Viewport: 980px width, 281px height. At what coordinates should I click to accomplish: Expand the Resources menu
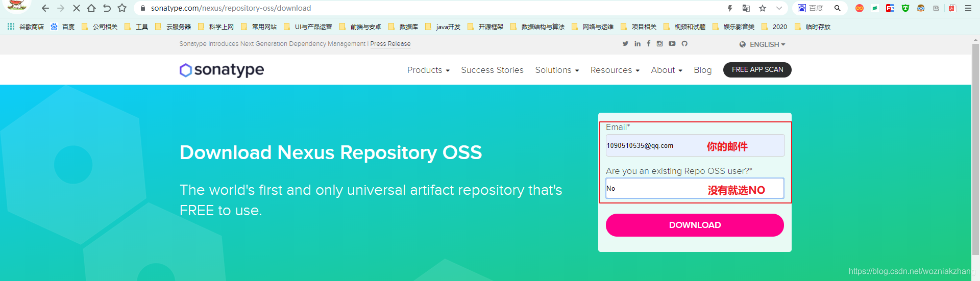[615, 70]
